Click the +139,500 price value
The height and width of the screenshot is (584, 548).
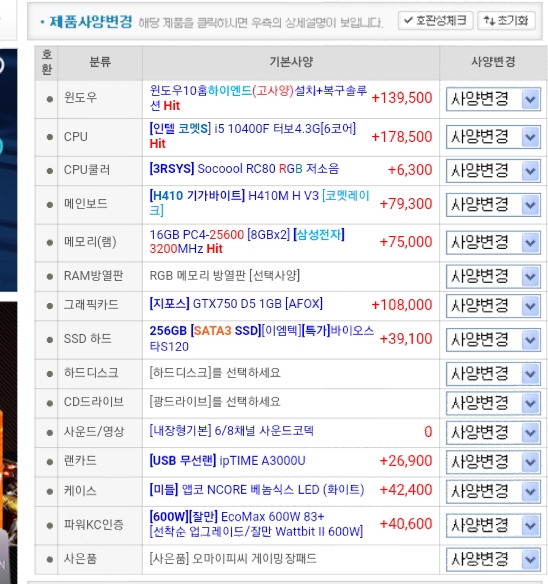[x=402, y=98]
